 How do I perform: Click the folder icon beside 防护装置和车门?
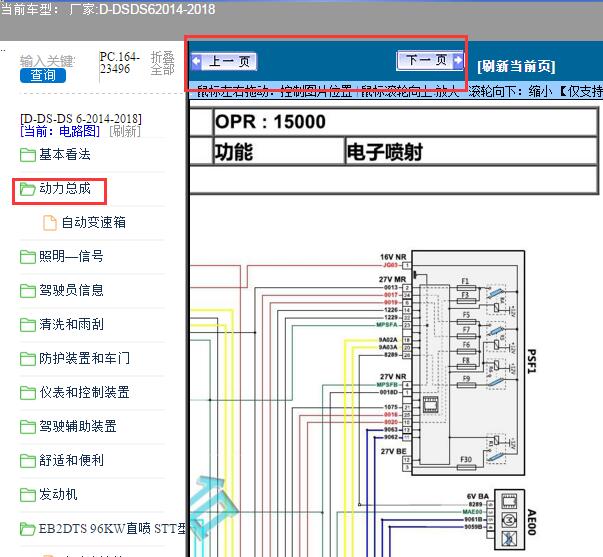28,359
